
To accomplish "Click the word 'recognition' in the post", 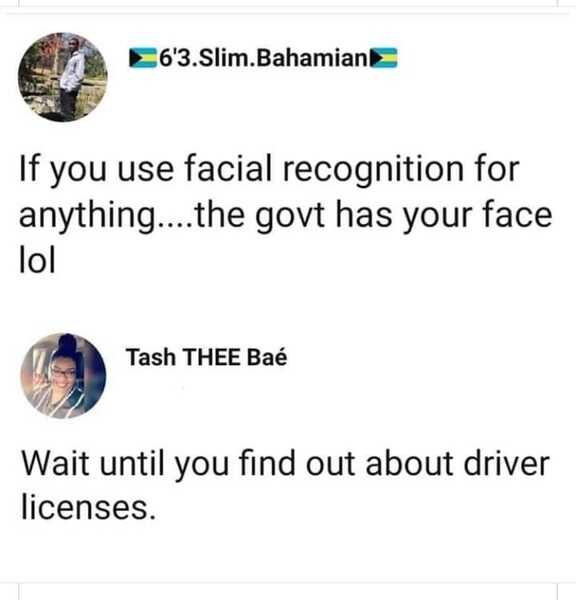I will point(373,170).
